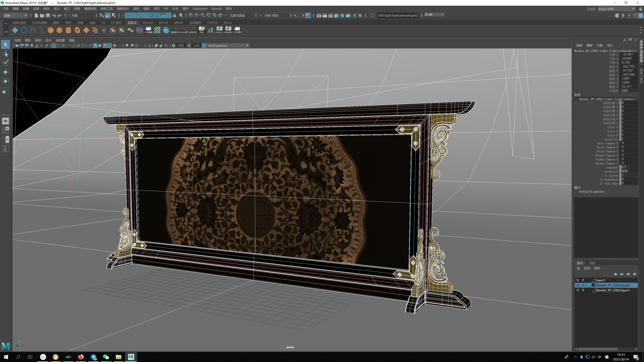The width and height of the screenshot is (644, 362).
Task: Toggle visibility V on Render_PF_C002:layer1
Action: 577,290
